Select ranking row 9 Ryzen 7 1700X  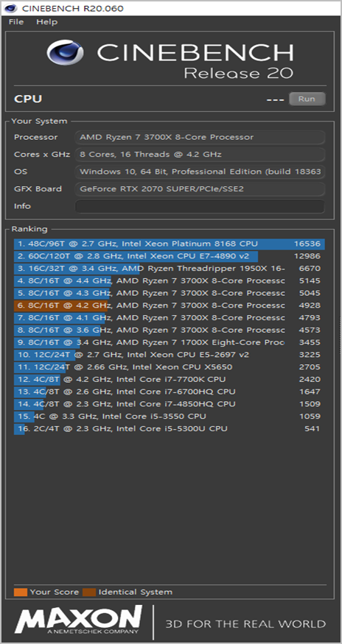coord(169,342)
